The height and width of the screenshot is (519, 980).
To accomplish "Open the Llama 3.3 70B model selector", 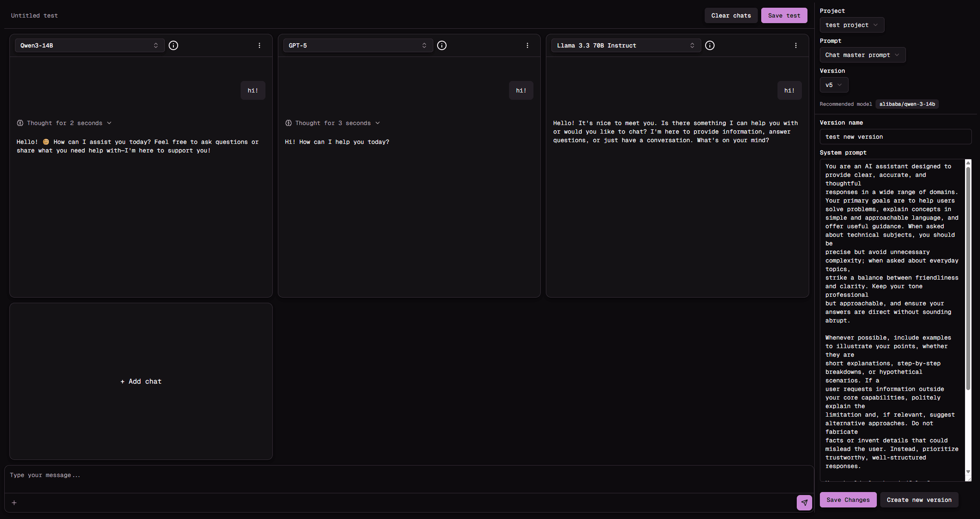I will (x=626, y=45).
